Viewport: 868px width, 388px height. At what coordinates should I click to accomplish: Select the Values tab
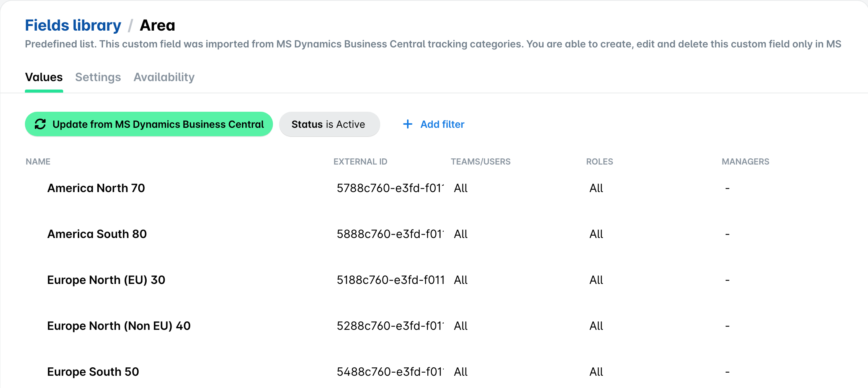click(44, 77)
